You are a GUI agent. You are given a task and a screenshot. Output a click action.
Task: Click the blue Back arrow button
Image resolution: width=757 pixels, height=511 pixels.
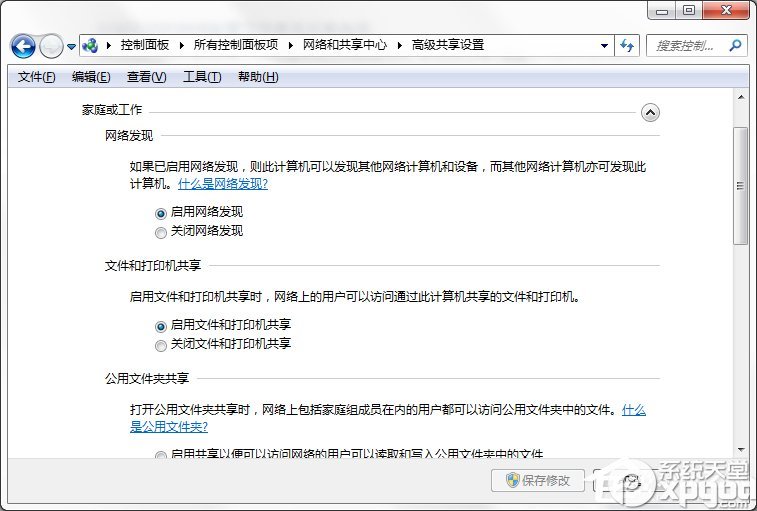click(23, 46)
